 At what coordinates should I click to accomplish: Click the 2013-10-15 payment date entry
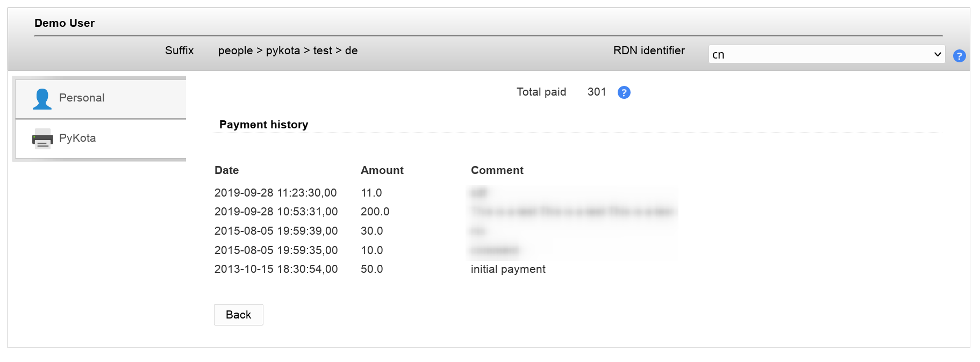tap(276, 269)
